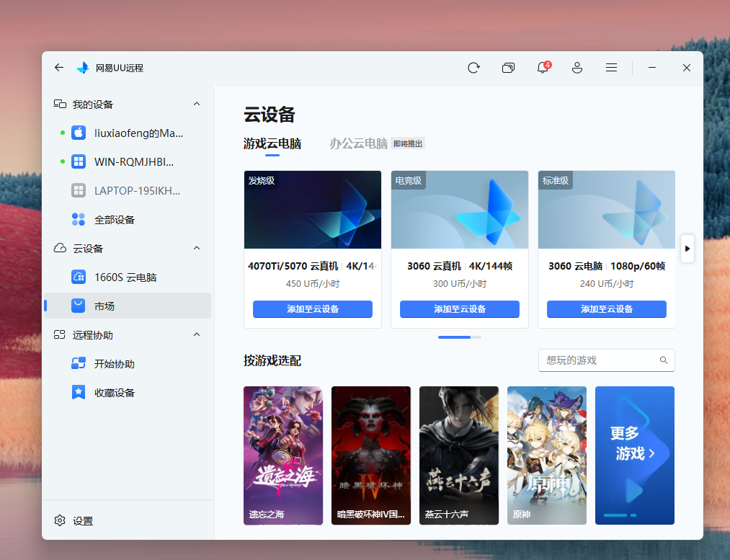
Task: Collapse the 我的设备 section chevron
Action: (197, 104)
